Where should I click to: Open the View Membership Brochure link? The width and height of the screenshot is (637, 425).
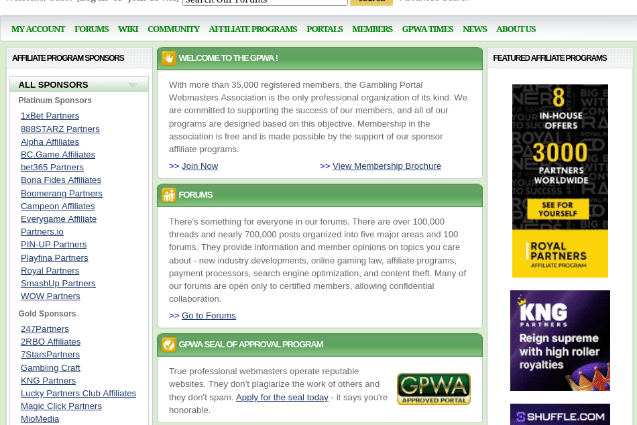[387, 166]
